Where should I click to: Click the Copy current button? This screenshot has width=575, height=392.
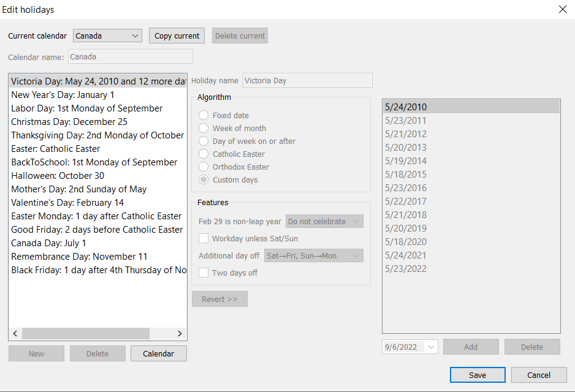click(177, 36)
